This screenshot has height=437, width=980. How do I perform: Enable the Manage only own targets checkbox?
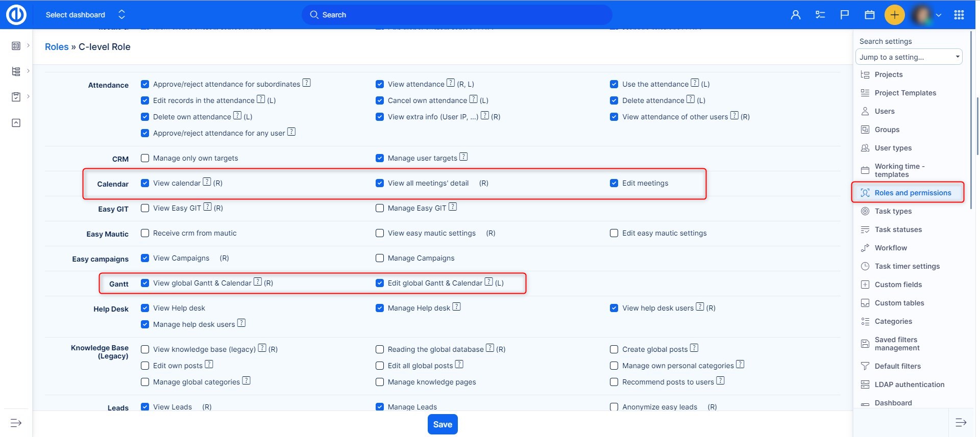click(x=145, y=158)
